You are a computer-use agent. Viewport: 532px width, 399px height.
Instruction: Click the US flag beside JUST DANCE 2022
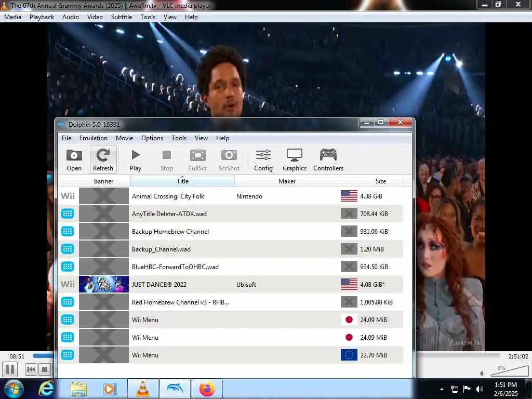click(349, 284)
